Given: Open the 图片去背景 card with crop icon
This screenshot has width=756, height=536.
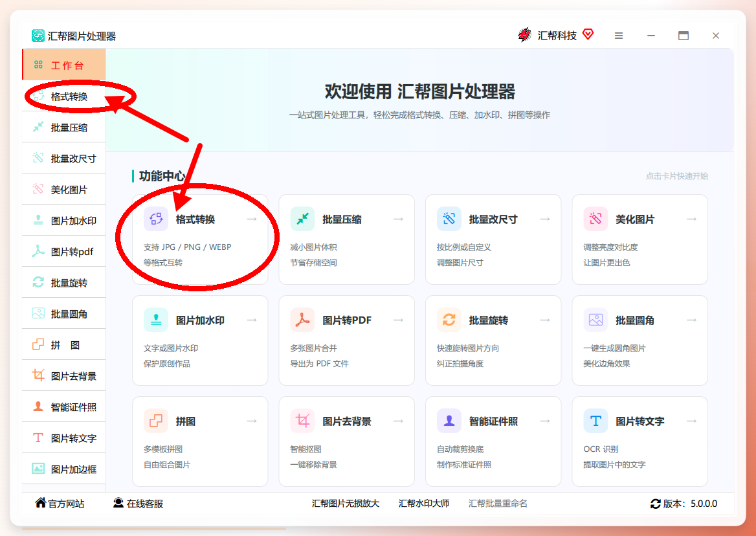Looking at the screenshot, I should point(347,441).
